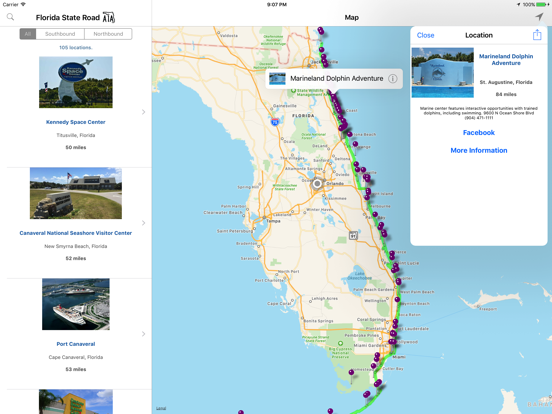Tap the 'Cape Canaveral, Florida' subtitle
Image resolution: width=552 pixels, height=414 pixels.
tap(76, 357)
